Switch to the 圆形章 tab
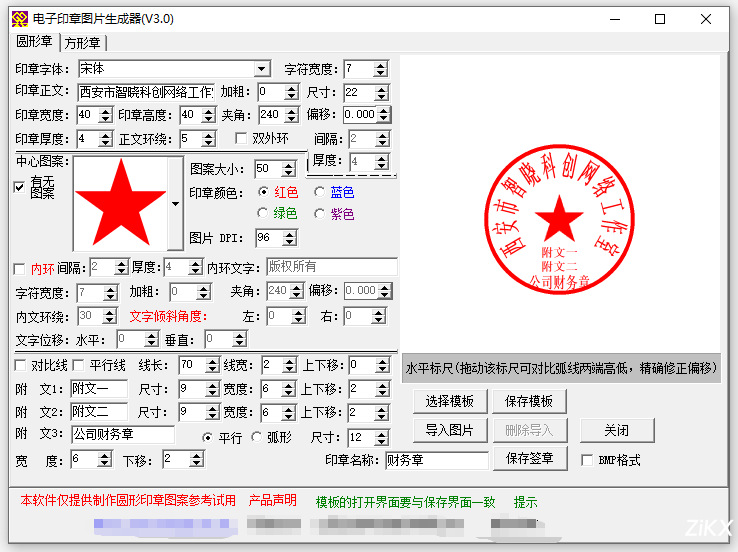The height and width of the screenshot is (552, 738). tap(34, 42)
